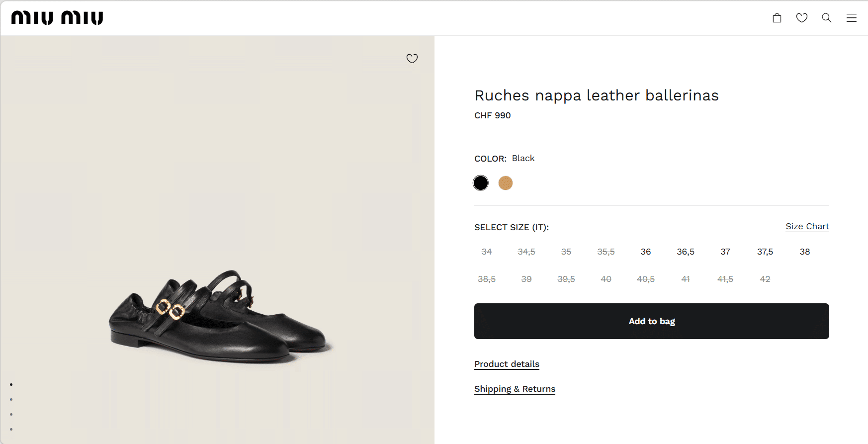The image size is (868, 444).
Task: Select the black color swatch
Action: (481, 183)
